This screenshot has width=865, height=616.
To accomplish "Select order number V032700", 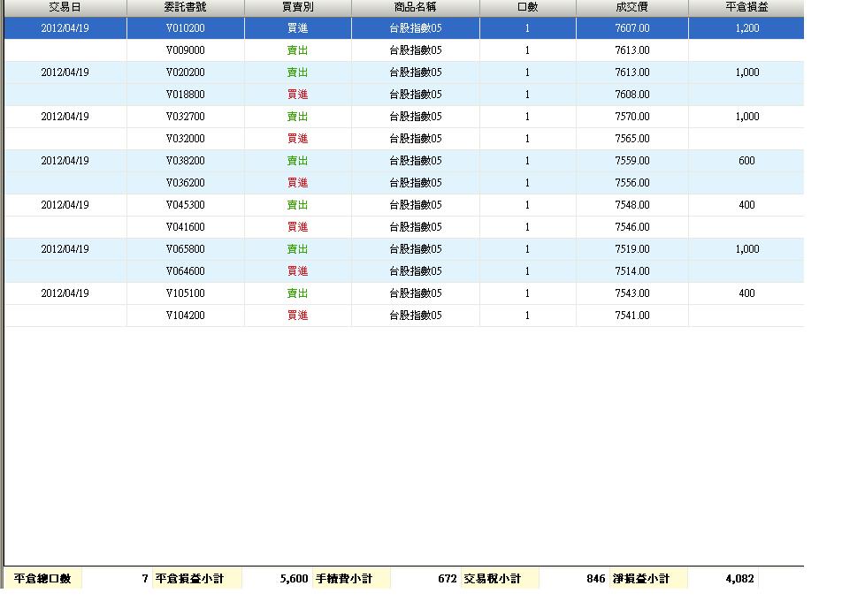I will coord(186,117).
